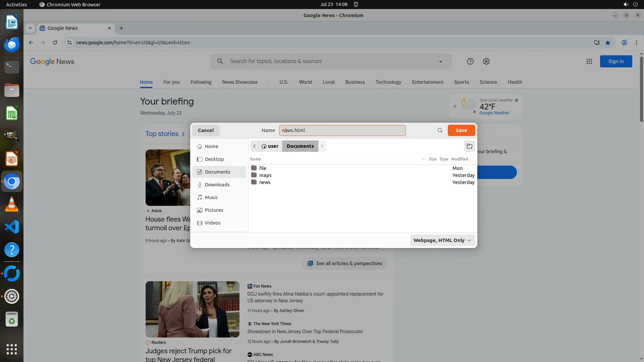Image resolution: width=644 pixels, height=362 pixels.
Task: Expand search options dropdown arrow
Action: (440, 62)
